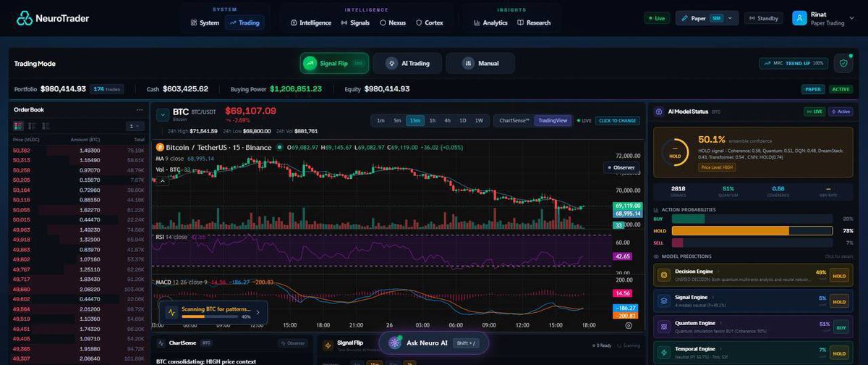Image resolution: width=868 pixels, height=365 pixels.
Task: Open chart settings gear on time axis
Action: pyautogui.click(x=628, y=325)
